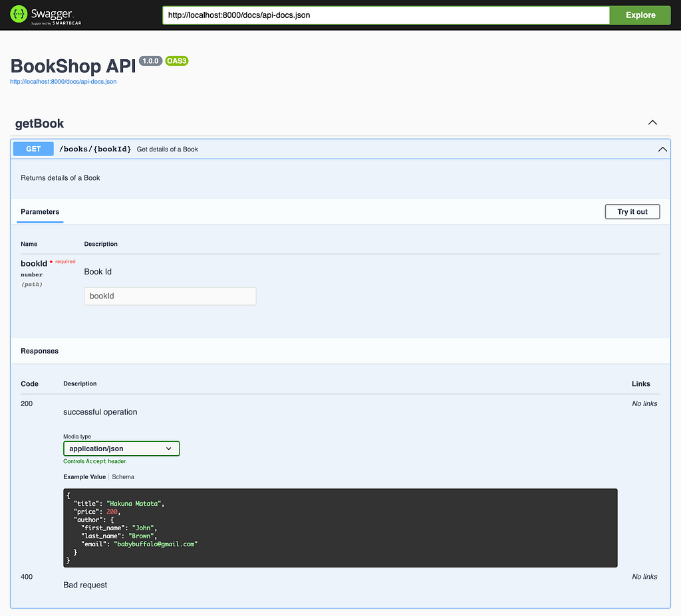
Task: Collapse the getBook section chevron
Action: coord(652,122)
